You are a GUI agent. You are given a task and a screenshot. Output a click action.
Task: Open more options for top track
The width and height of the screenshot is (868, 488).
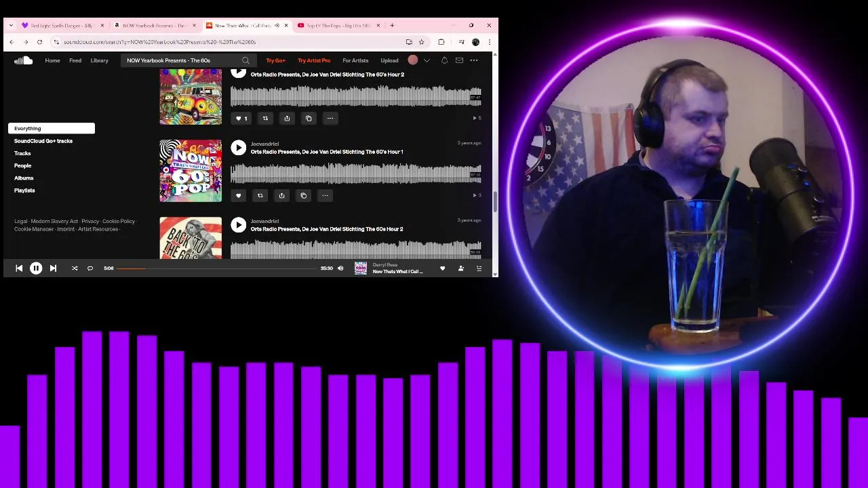coord(330,118)
